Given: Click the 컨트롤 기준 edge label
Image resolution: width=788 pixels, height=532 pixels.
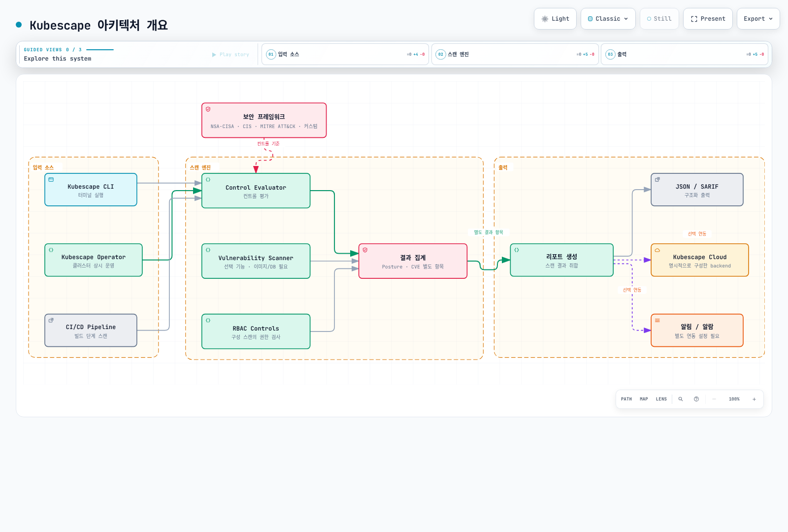Looking at the screenshot, I should pos(268,144).
